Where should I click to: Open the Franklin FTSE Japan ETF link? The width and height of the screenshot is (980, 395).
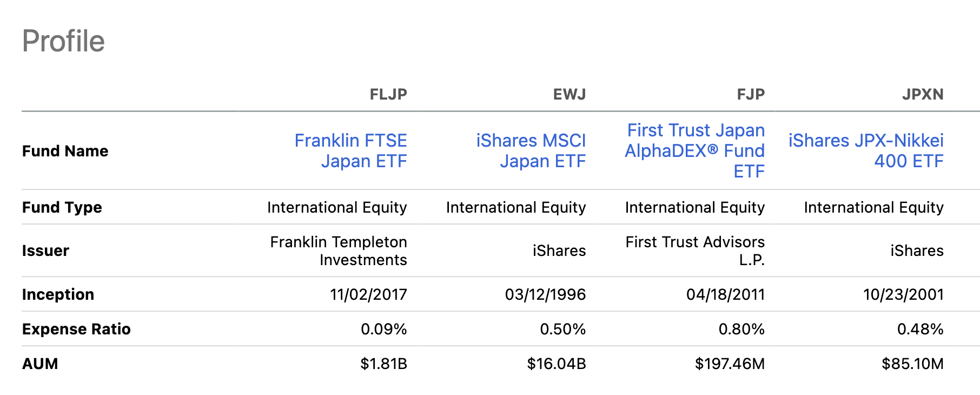(351, 150)
